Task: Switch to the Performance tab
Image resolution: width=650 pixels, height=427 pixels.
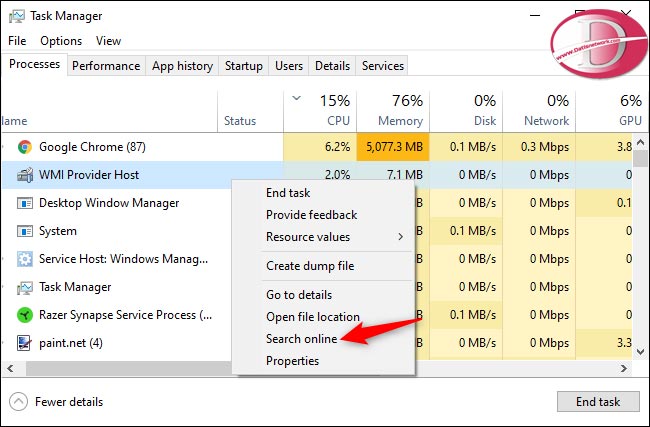Action: [x=106, y=66]
